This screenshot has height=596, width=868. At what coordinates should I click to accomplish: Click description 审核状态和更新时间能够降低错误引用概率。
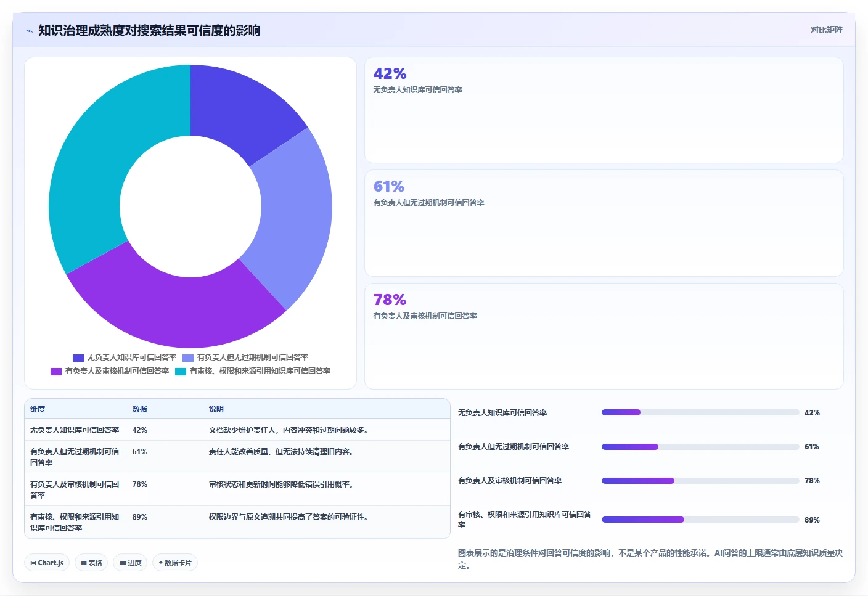pos(282,484)
